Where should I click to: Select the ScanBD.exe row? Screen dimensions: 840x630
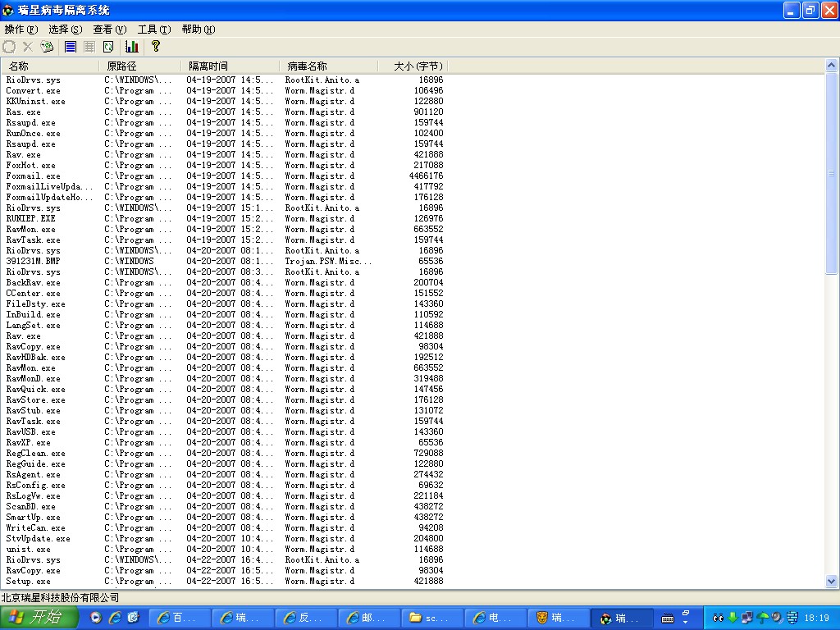click(x=225, y=506)
